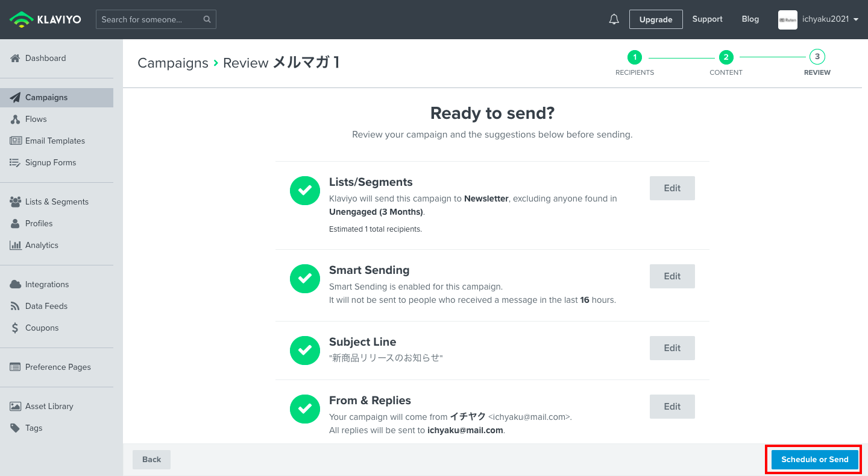The width and height of the screenshot is (868, 476).
Task: Click the Dashboard home icon
Action: pyautogui.click(x=16, y=58)
